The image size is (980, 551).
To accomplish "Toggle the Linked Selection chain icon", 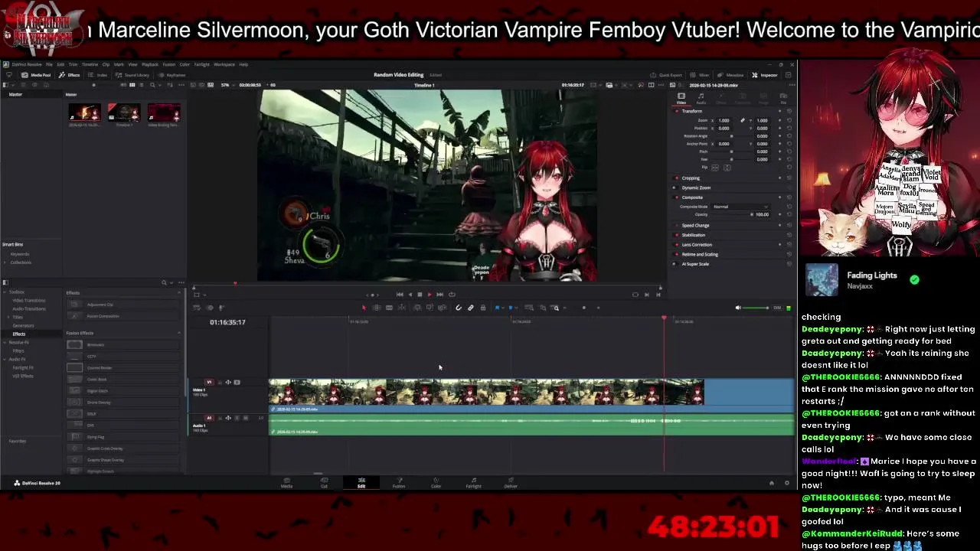I will point(471,308).
